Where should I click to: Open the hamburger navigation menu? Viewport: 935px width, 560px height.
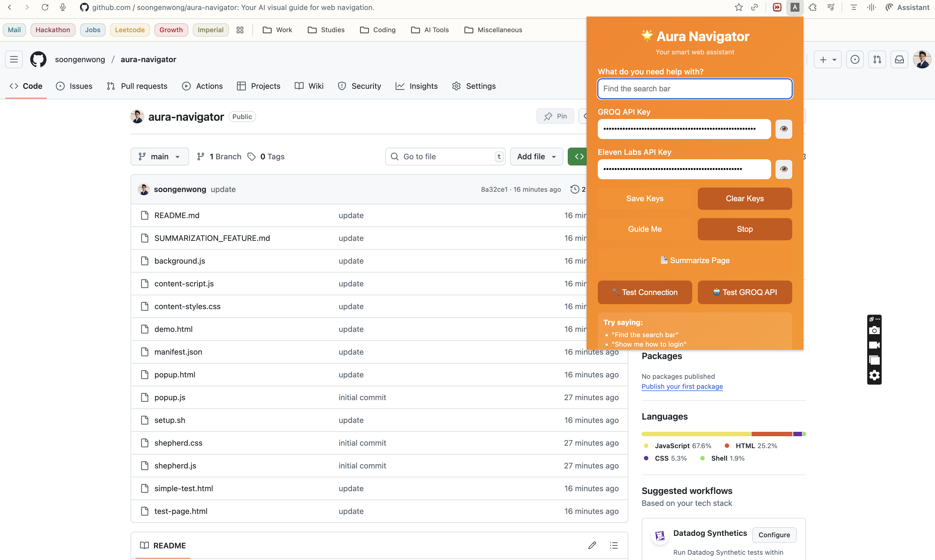coord(14,59)
